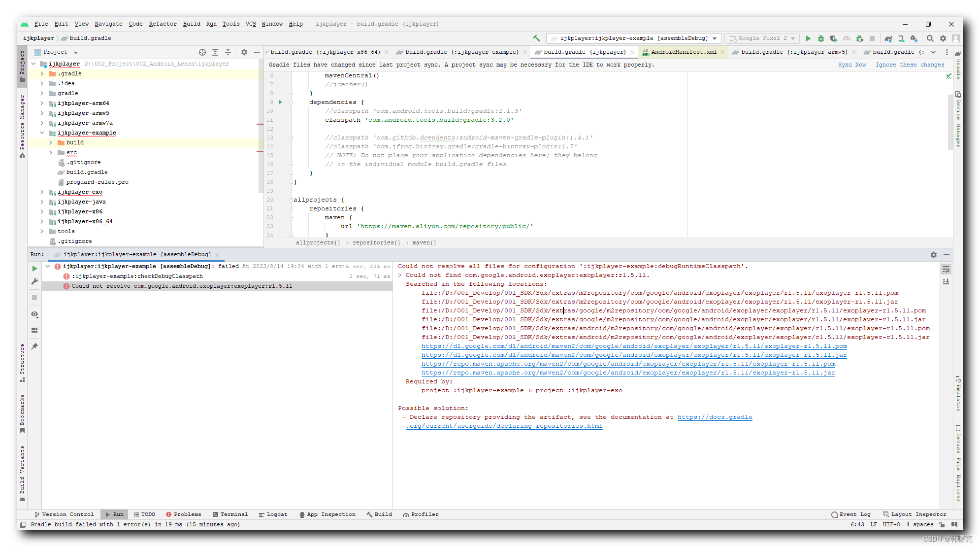The width and height of the screenshot is (980, 547).
Task: Open the Run menu in menu bar
Action: point(212,25)
